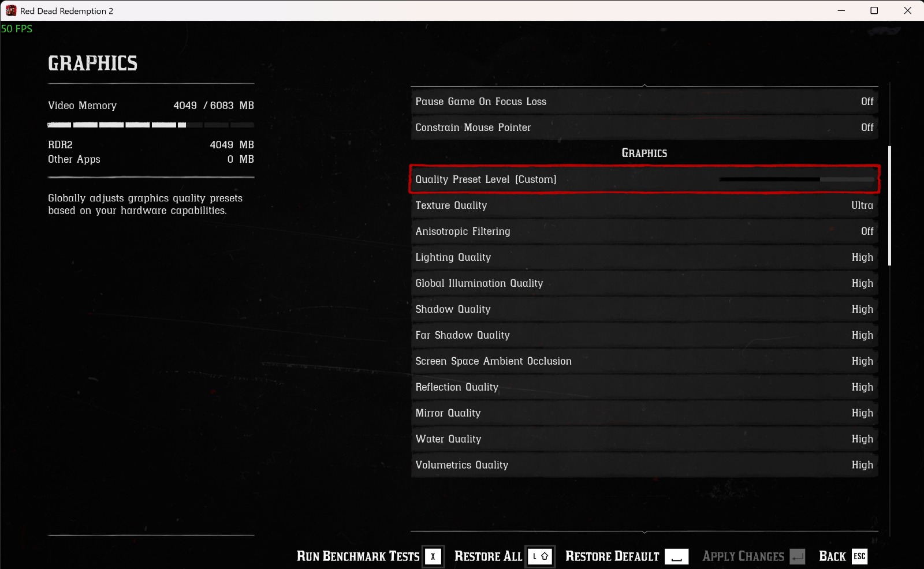Change the Volumetrics Quality High value

click(862, 465)
